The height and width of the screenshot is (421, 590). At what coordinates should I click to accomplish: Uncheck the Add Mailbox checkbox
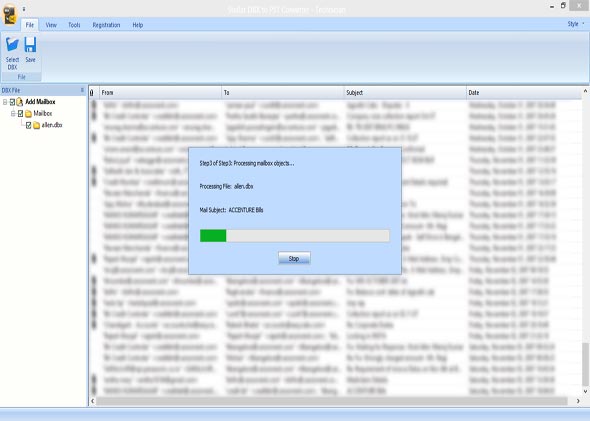pyautogui.click(x=12, y=102)
